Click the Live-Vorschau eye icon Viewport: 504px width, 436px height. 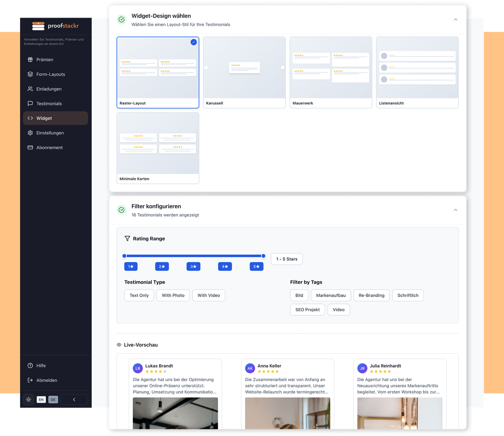tap(119, 345)
